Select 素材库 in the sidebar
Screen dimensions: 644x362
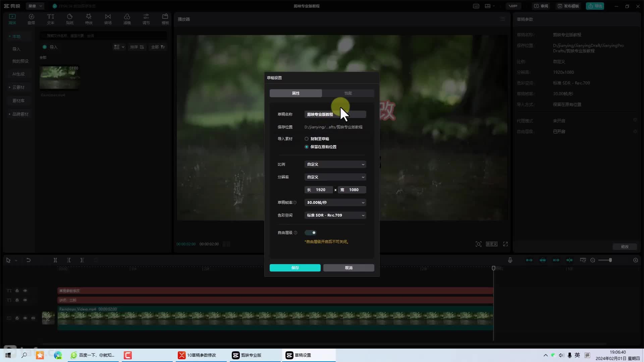[x=18, y=101]
